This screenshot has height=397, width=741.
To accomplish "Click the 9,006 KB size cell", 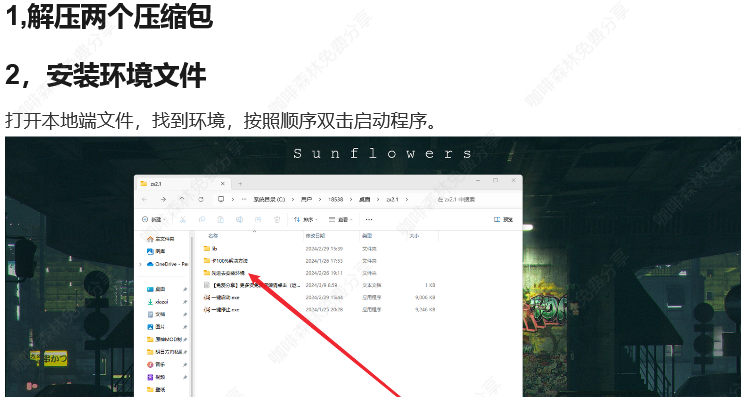I will (x=425, y=297).
